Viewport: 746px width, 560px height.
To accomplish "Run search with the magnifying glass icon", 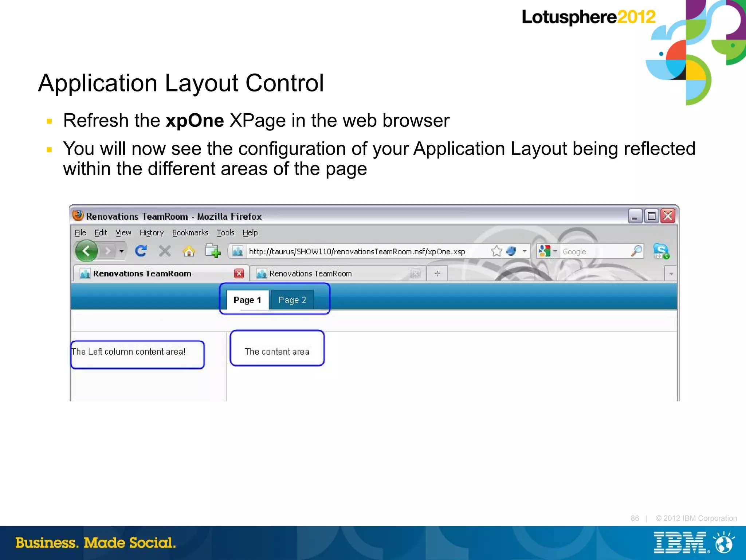I will (x=636, y=251).
